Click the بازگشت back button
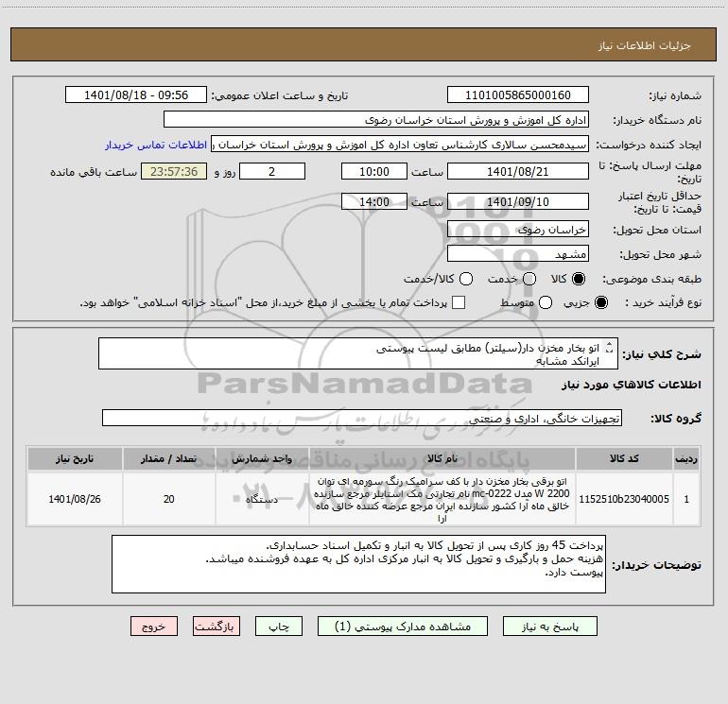 tap(217, 627)
